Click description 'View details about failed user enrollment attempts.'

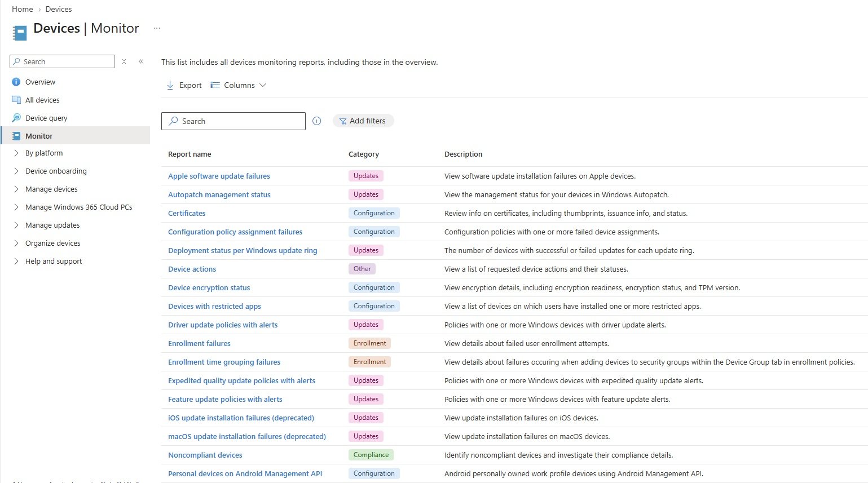pyautogui.click(x=527, y=343)
